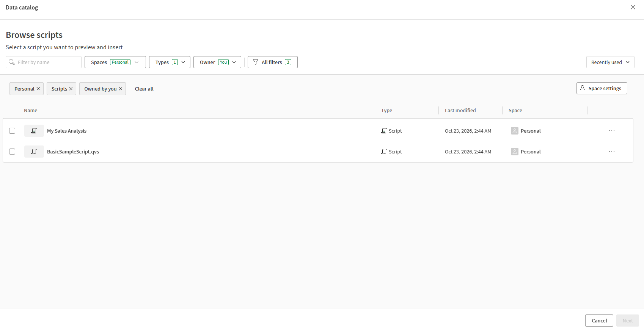Clear all active filters
This screenshot has height=330, width=644.
pos(144,89)
